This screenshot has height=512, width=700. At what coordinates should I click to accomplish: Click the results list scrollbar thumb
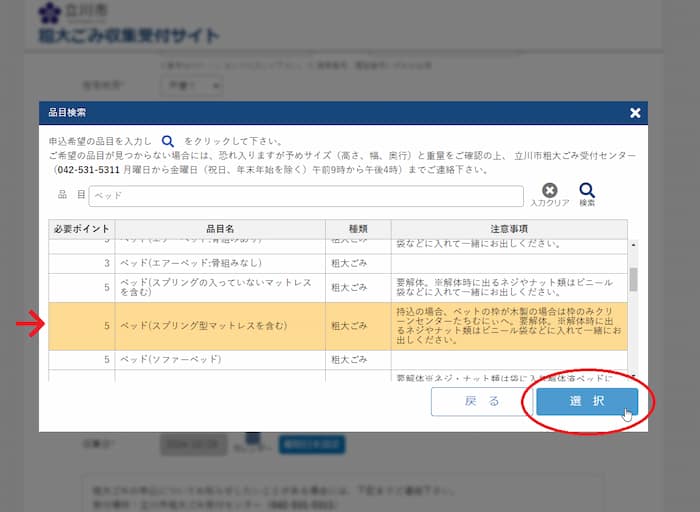pyautogui.click(x=633, y=279)
